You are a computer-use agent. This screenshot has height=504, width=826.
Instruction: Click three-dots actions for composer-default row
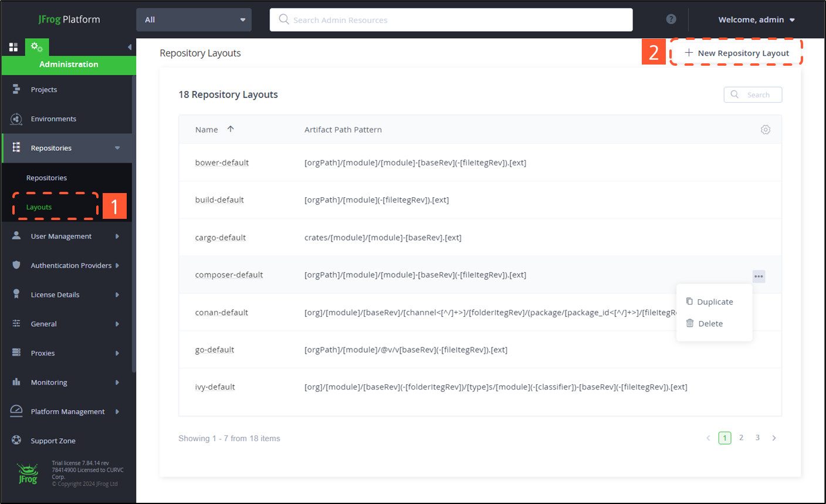pyautogui.click(x=759, y=276)
